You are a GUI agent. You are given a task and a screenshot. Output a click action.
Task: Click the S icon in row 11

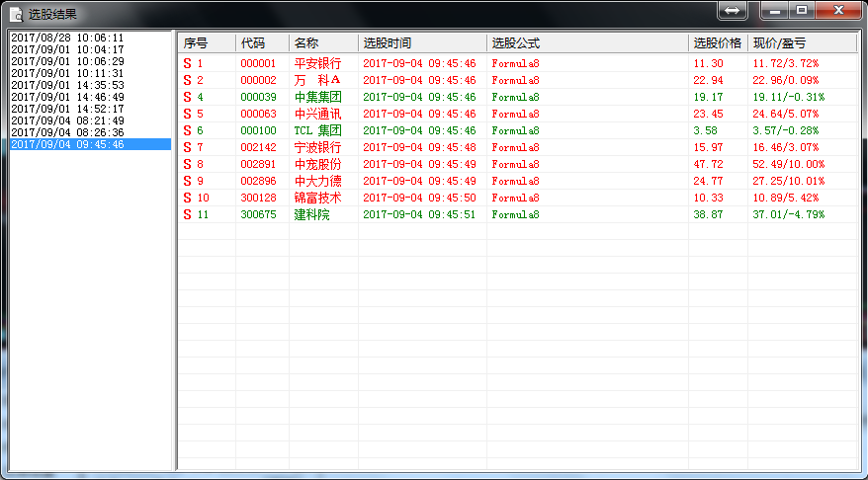pyautogui.click(x=187, y=214)
